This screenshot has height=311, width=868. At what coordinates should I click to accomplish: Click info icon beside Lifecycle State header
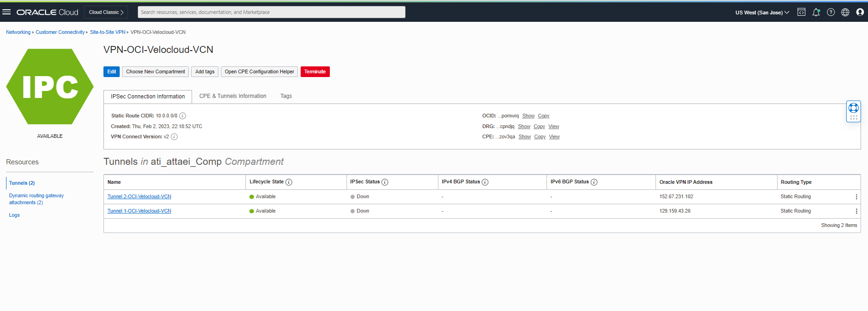(x=289, y=182)
